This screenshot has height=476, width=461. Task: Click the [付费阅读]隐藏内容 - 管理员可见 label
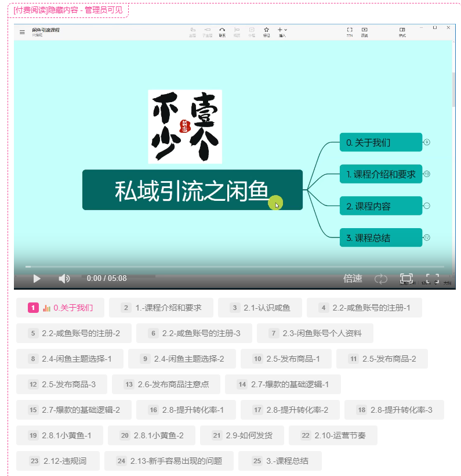(x=68, y=10)
